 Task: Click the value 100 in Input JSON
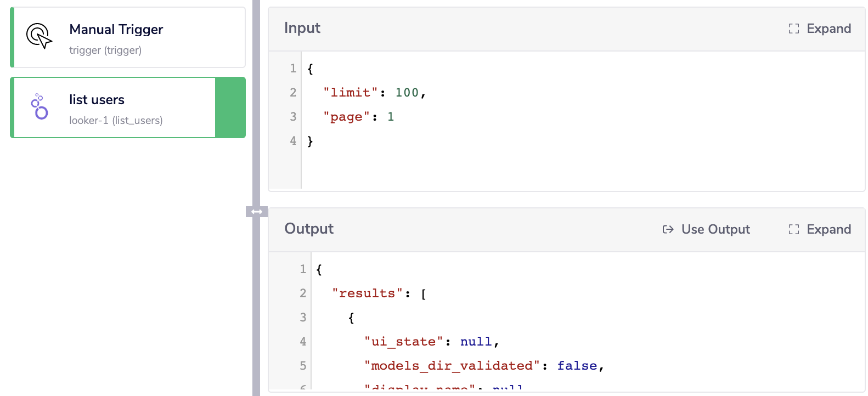click(407, 93)
